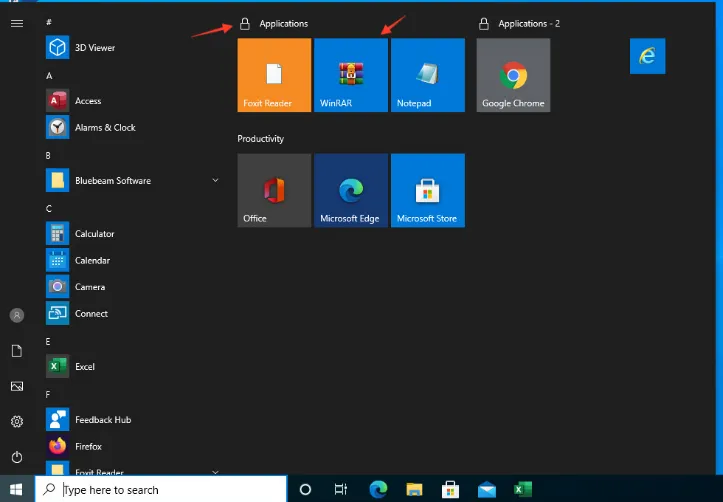Open the Office tile
Viewport: 723px width, 502px height.
[x=274, y=190]
